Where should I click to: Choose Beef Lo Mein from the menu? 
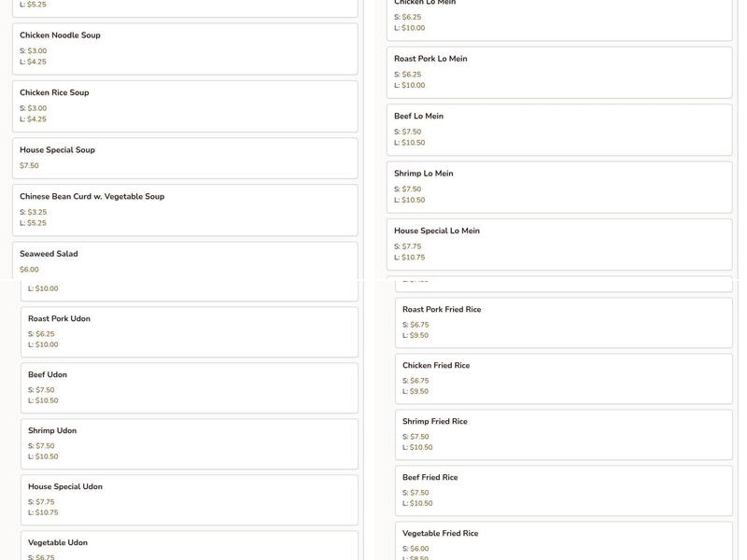(x=558, y=129)
